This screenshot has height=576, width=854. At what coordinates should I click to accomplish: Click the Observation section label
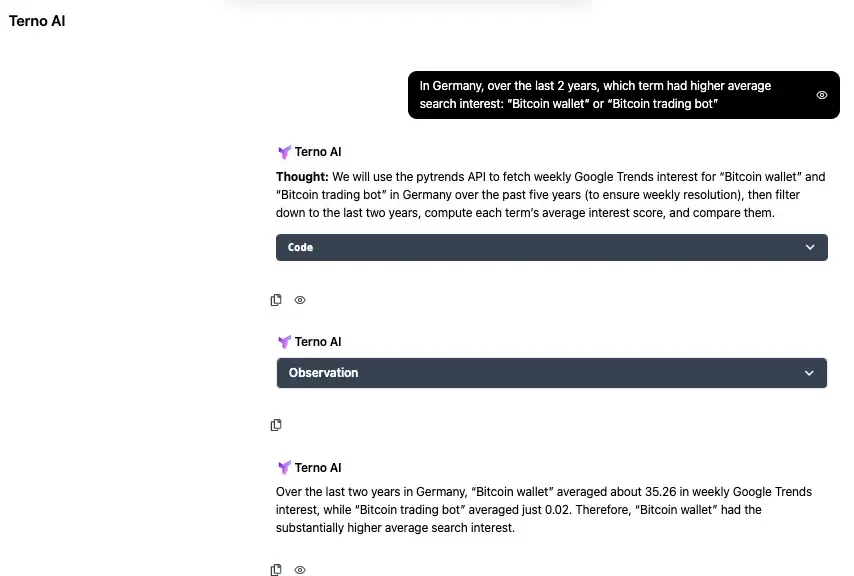click(323, 373)
